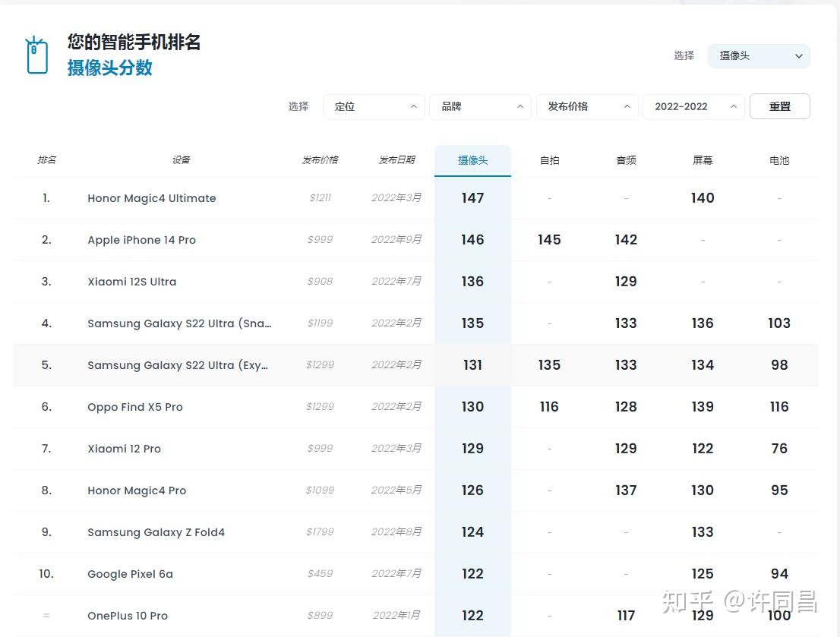Sort the table by the 自拍 column
The height and width of the screenshot is (637, 840).
click(549, 160)
